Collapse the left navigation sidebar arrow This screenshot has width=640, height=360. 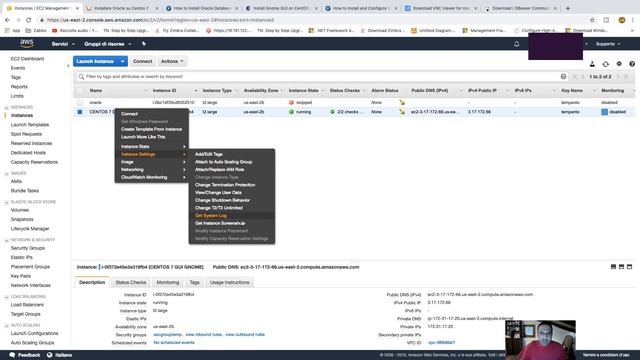point(68,66)
